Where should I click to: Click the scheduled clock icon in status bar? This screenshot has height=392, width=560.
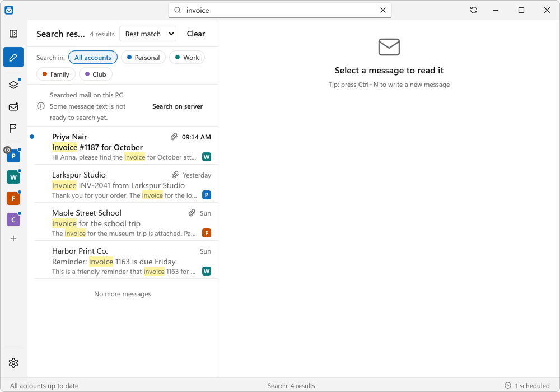pyautogui.click(x=507, y=386)
